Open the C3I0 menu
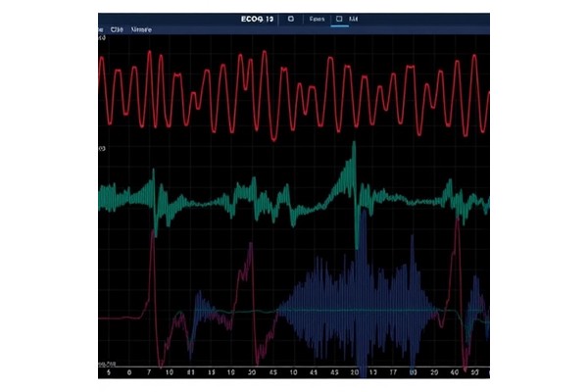Viewport: 588px width, 392px height. [118, 29]
